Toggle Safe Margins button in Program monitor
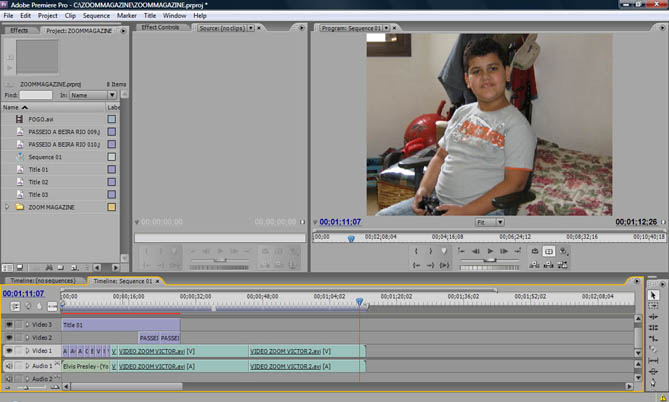 (549, 251)
